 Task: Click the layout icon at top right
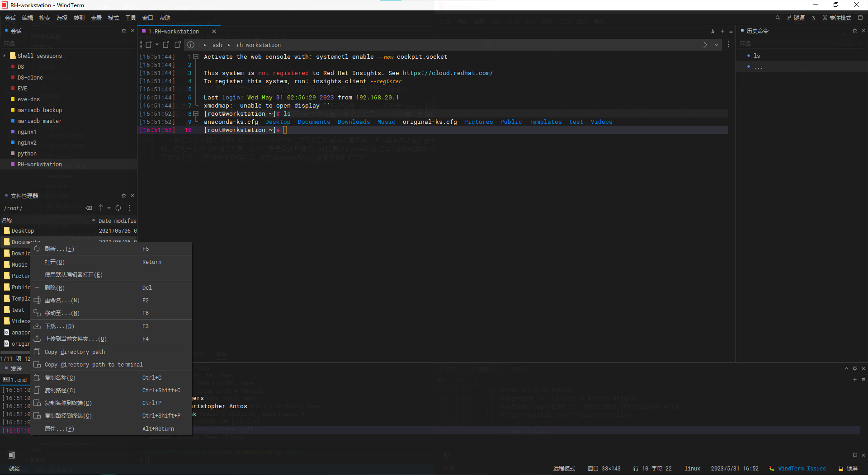pos(860,18)
